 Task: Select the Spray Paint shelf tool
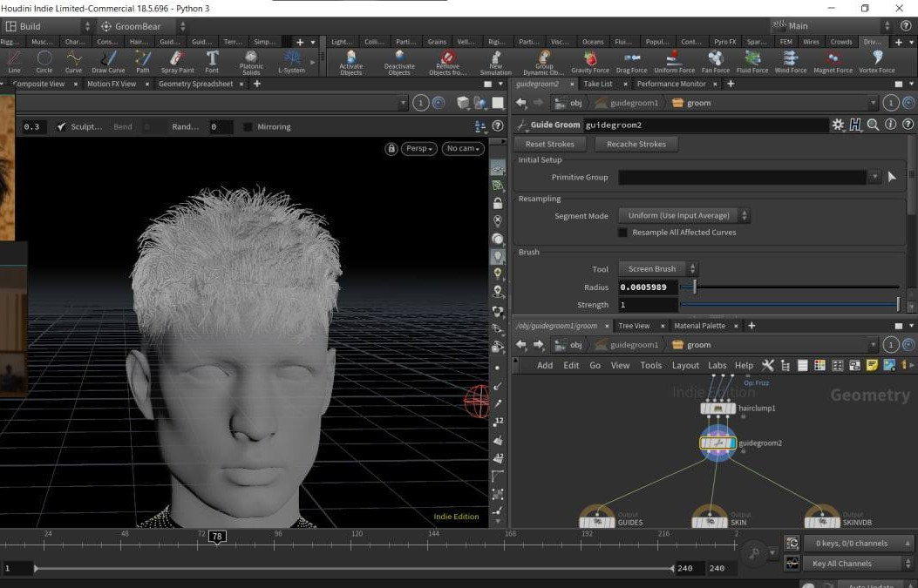pyautogui.click(x=177, y=60)
